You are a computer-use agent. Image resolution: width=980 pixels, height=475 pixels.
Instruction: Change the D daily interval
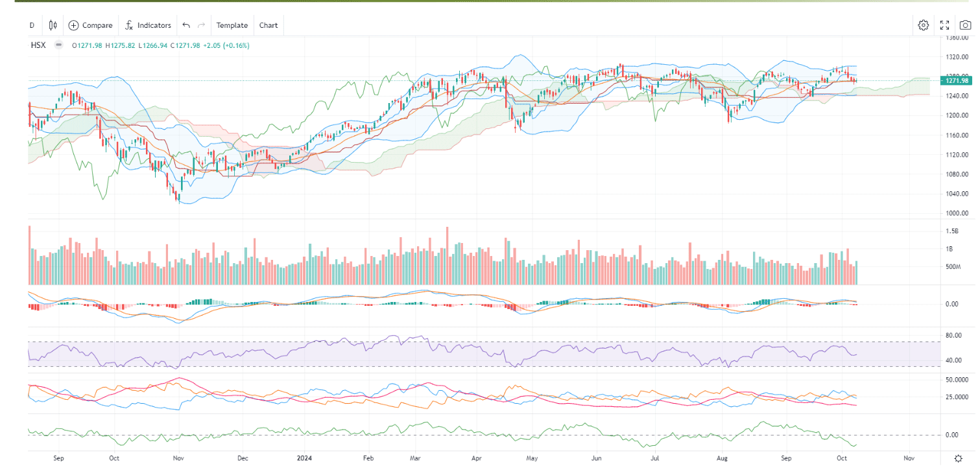click(x=31, y=25)
